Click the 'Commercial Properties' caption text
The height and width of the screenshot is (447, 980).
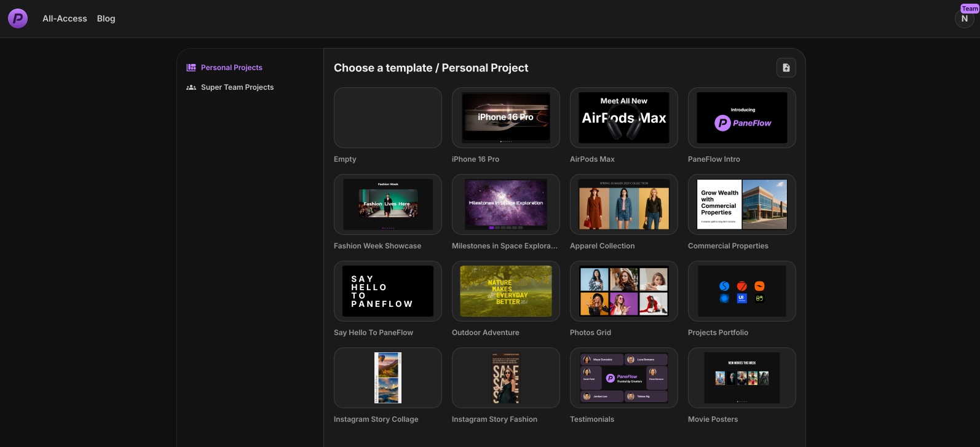pyautogui.click(x=728, y=246)
